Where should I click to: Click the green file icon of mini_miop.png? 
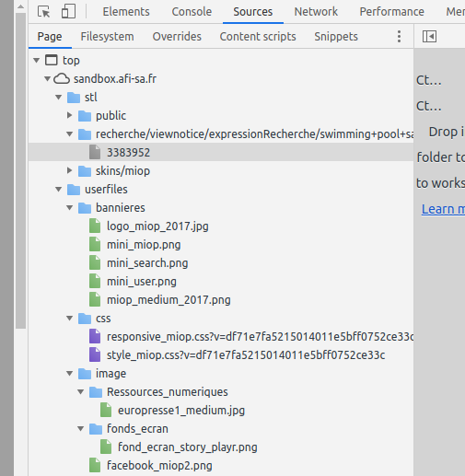[95, 245]
